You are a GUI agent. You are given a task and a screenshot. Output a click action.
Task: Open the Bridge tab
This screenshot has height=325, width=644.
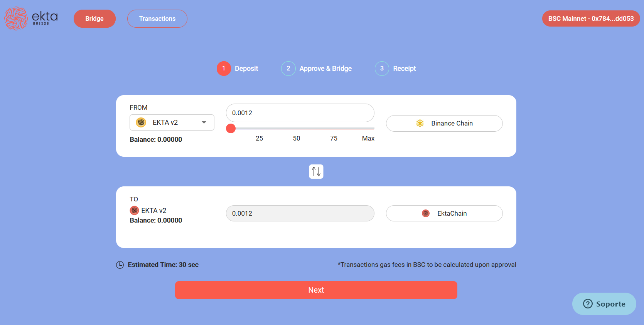[94, 18]
